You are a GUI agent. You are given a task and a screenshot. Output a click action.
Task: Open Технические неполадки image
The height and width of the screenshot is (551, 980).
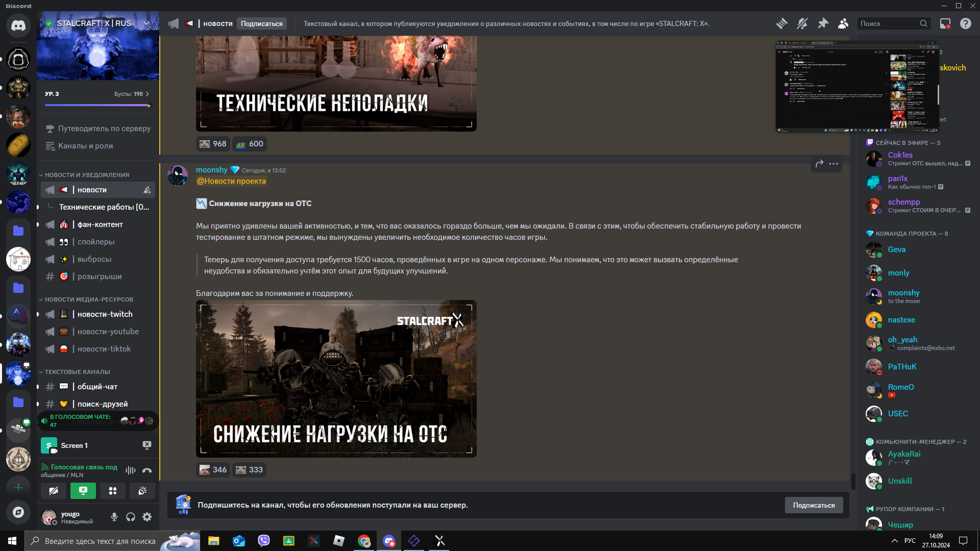coord(336,84)
